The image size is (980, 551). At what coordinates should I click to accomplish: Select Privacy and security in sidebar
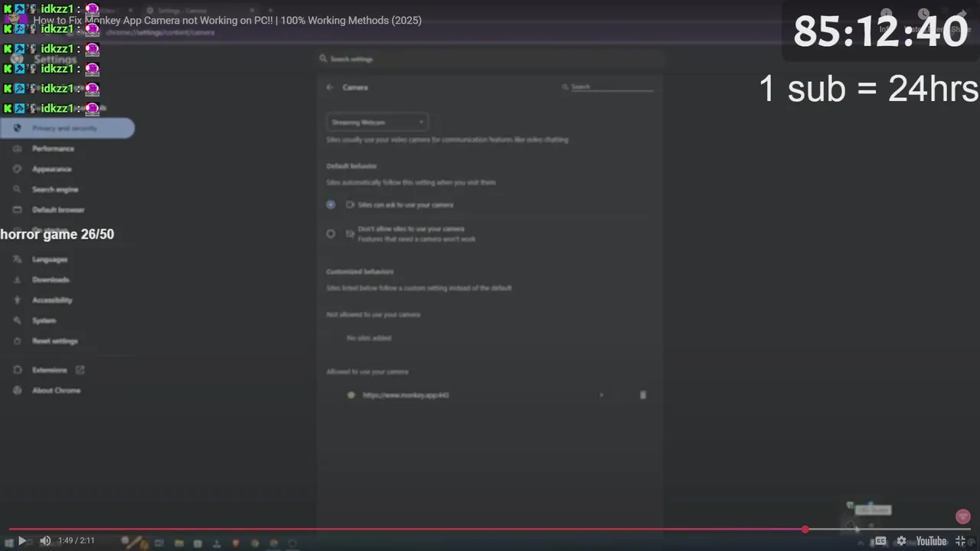click(x=67, y=129)
